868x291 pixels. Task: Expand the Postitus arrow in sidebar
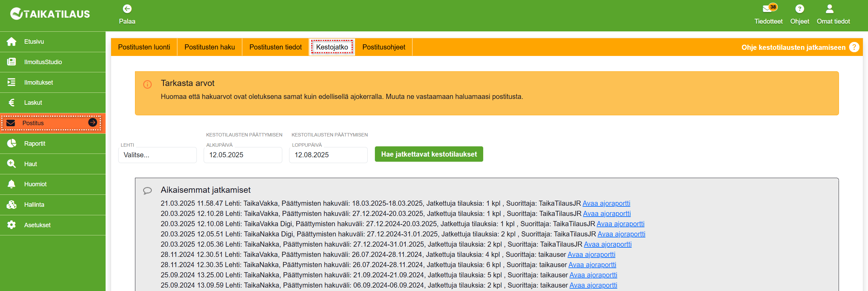coord(93,122)
